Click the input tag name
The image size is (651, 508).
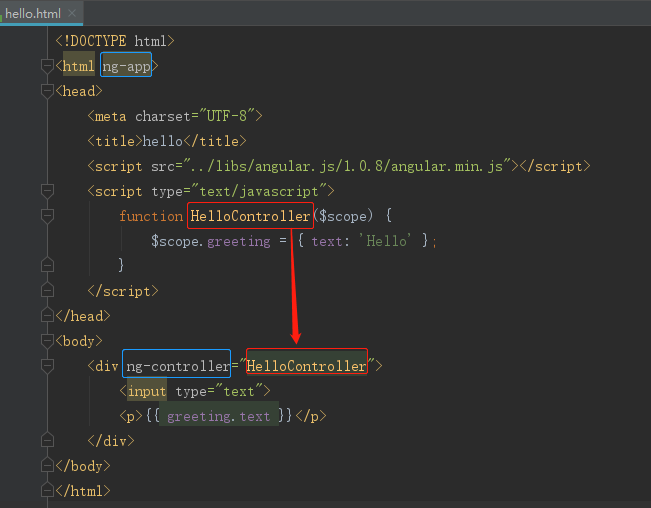(147, 391)
